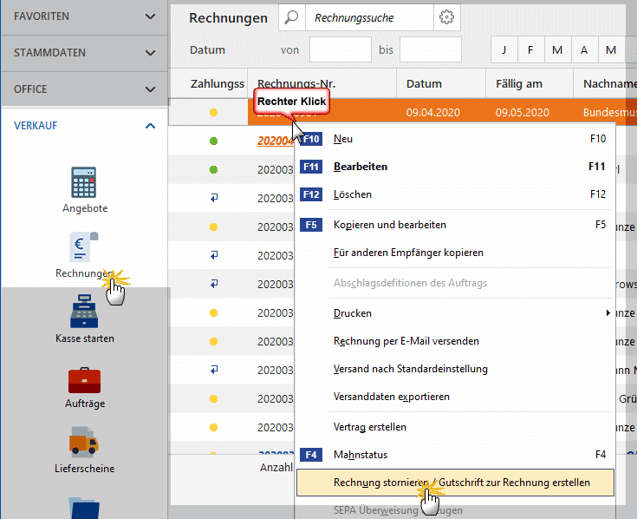Open Lieferscheine truck icon
This screenshot has height=519, width=637.
(84, 444)
